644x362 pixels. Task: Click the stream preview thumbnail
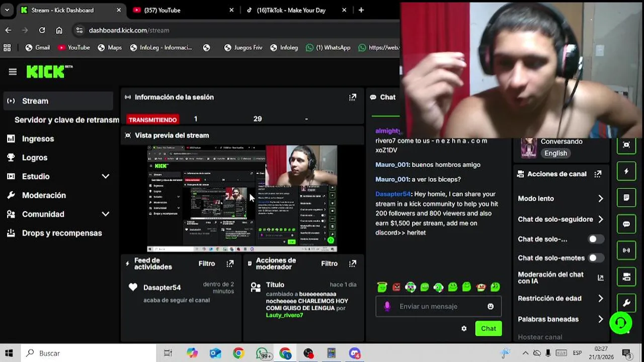pos(242,199)
